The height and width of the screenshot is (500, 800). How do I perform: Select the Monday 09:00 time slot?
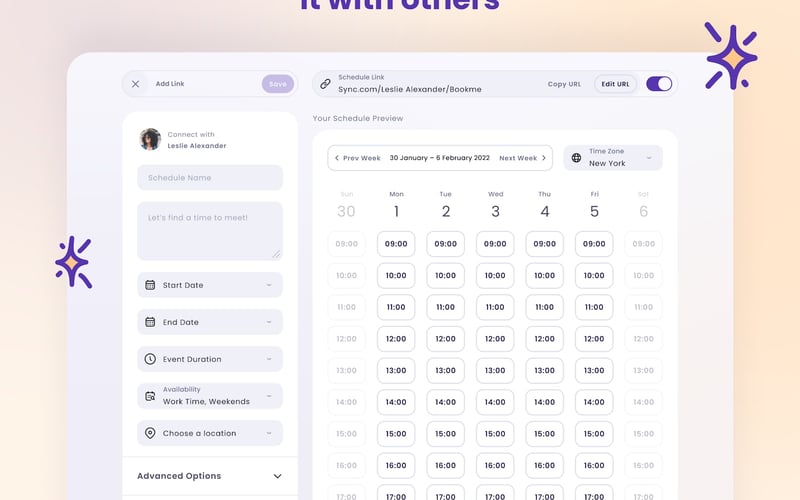click(x=396, y=244)
